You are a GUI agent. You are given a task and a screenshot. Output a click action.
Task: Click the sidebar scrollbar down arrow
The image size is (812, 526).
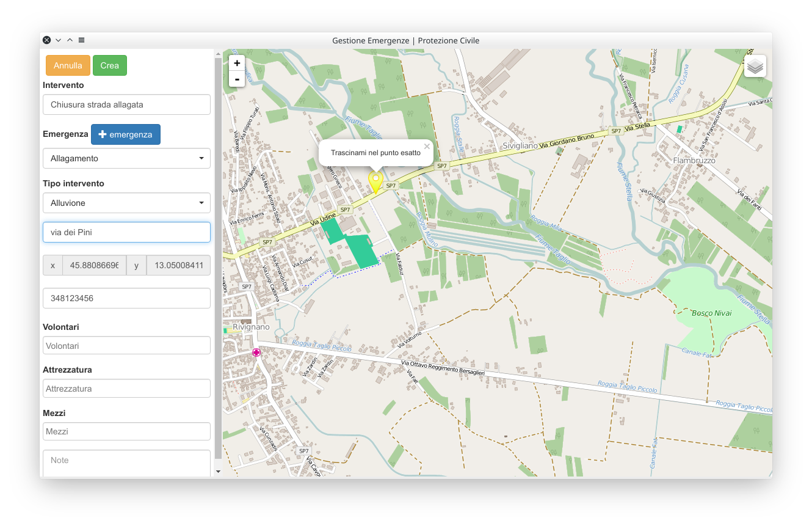point(219,472)
